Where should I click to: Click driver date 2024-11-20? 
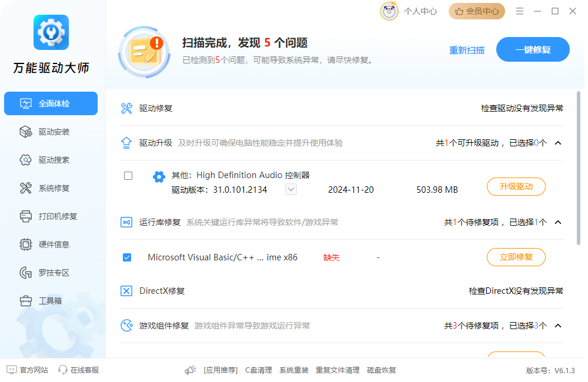coord(351,190)
